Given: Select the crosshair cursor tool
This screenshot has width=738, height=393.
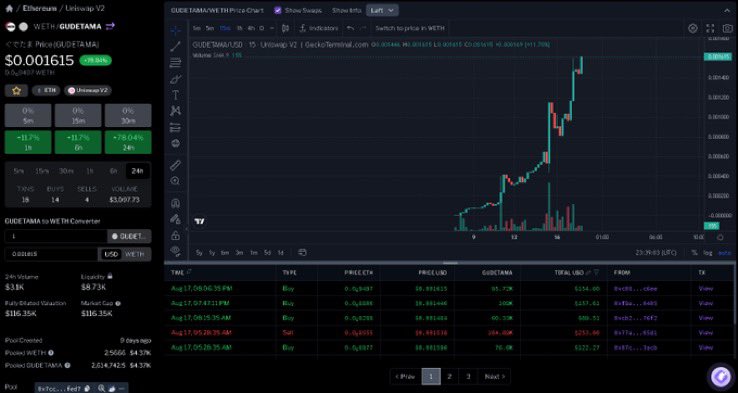Looking at the screenshot, I should (x=176, y=30).
